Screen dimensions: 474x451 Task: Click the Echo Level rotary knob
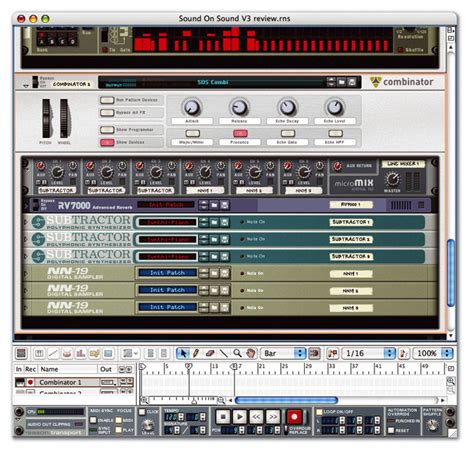pyautogui.click(x=335, y=107)
